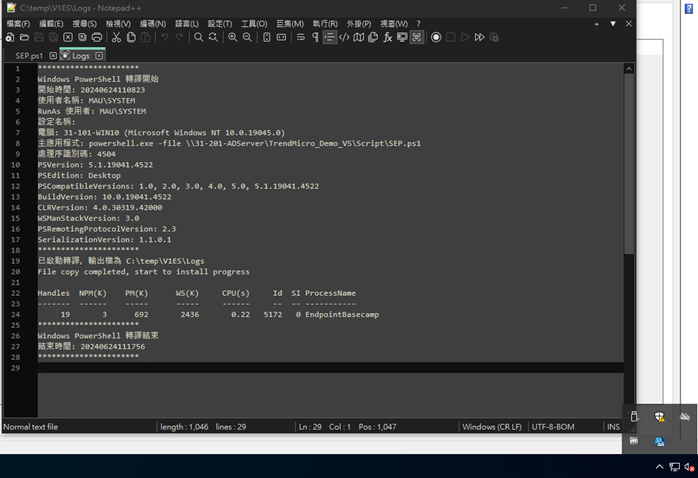Click the INS mode indicator in status bar

click(x=613, y=427)
